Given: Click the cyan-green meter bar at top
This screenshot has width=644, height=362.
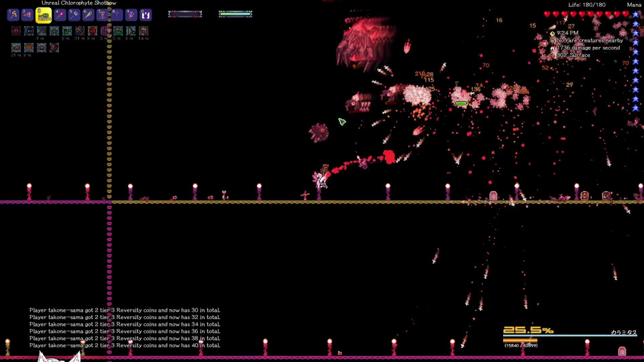Looking at the screenshot, I should click(235, 14).
